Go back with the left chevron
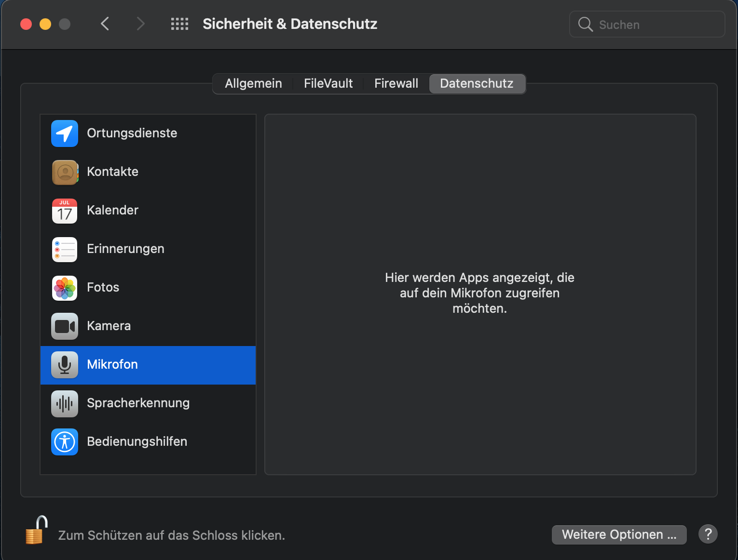Image resolution: width=738 pixels, height=560 pixels. (105, 24)
